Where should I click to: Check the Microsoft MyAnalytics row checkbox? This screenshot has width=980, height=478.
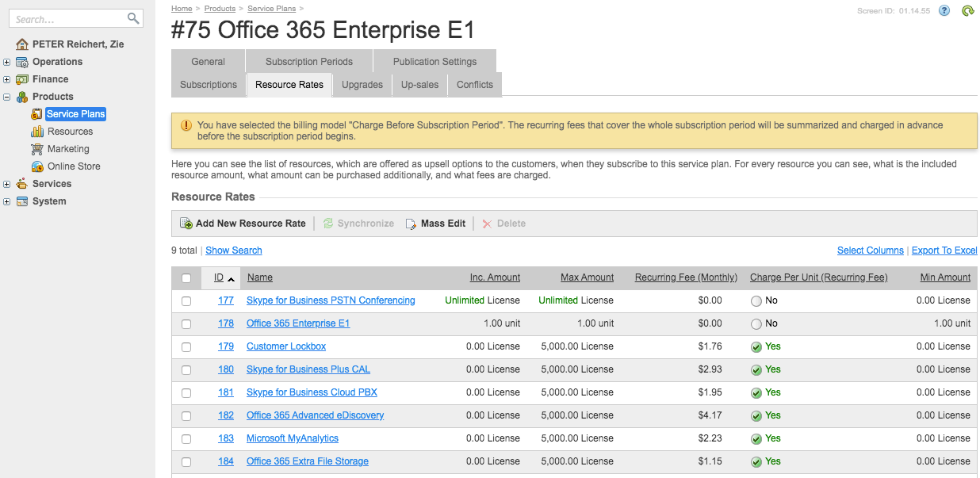point(186,439)
